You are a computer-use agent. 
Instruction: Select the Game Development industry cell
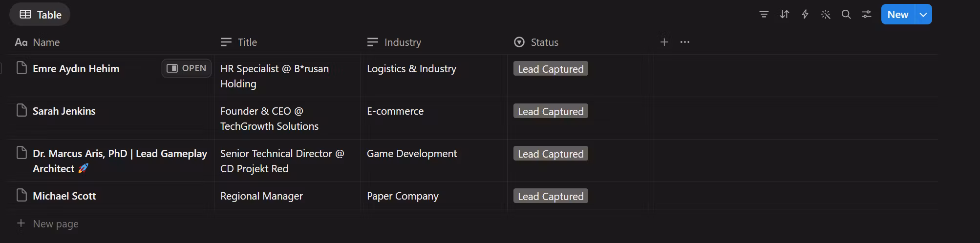(x=412, y=154)
